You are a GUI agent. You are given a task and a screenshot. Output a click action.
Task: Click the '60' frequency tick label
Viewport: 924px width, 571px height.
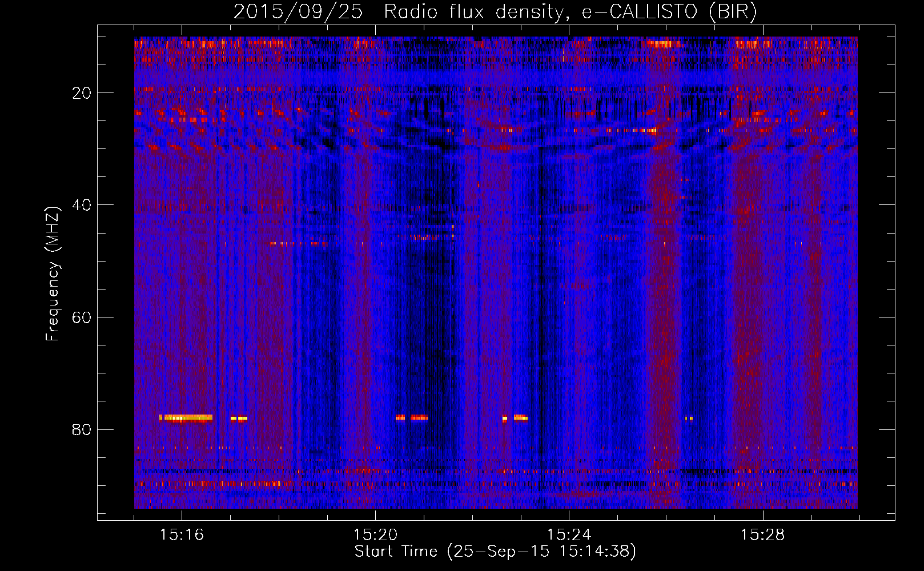(82, 317)
